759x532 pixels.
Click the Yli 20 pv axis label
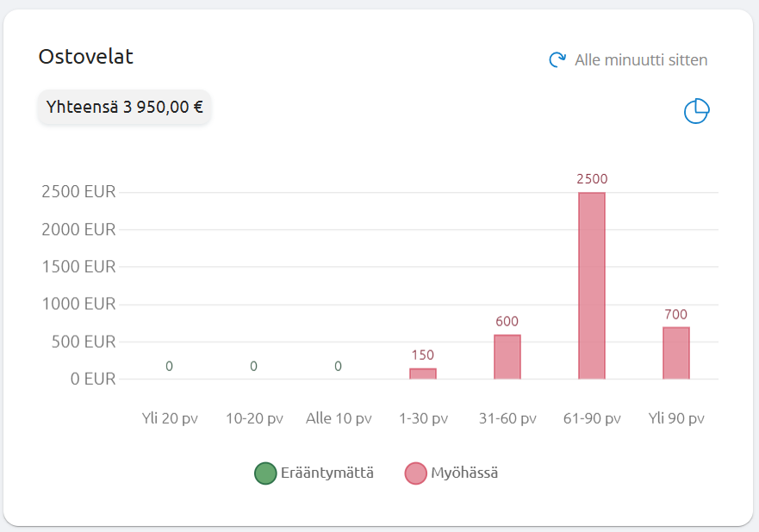coord(170,418)
